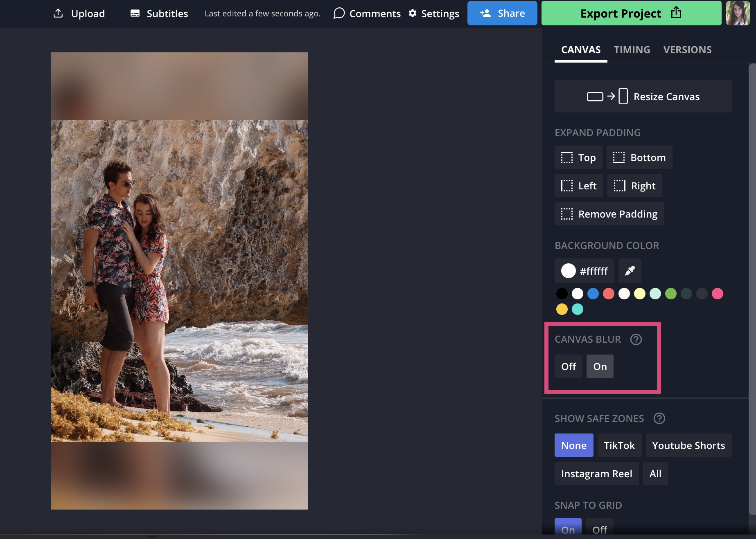The height and width of the screenshot is (539, 756).
Task: Open Subtitles from the top bar
Action: click(159, 13)
